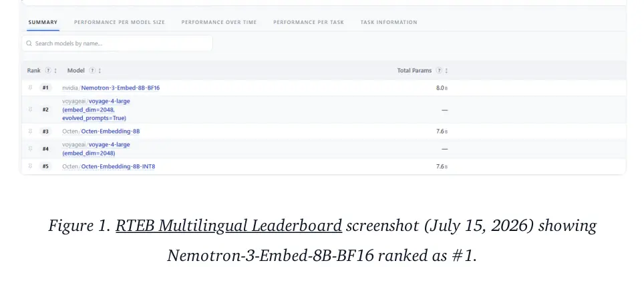Open the Task Information tab
Image resolution: width=644 pixels, height=281 pixels.
pyautogui.click(x=389, y=22)
